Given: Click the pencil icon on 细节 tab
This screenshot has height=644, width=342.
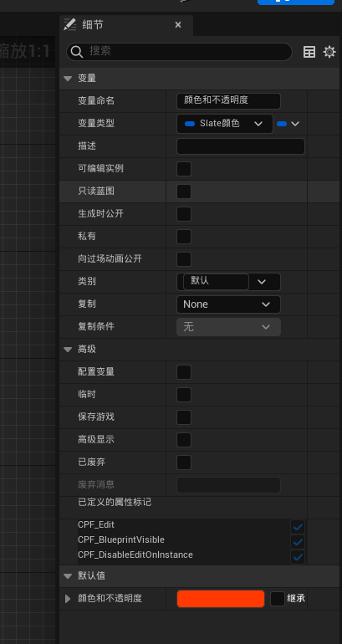Looking at the screenshot, I should click(x=70, y=24).
